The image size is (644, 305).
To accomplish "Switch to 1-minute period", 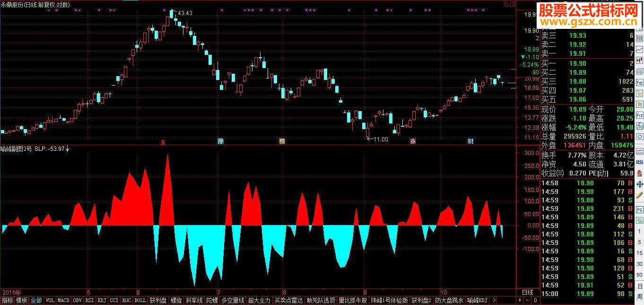I will [640, 231].
